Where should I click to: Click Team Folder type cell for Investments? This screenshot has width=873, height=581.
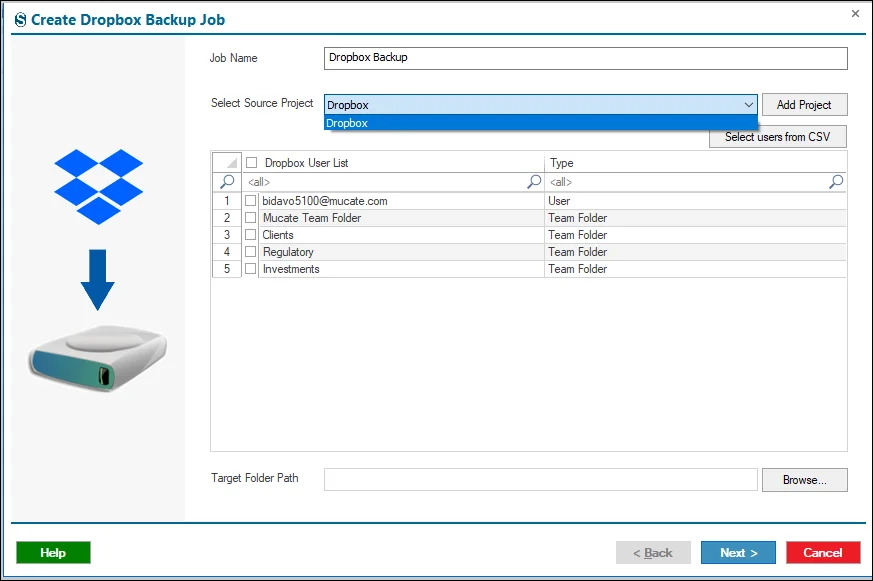tap(695, 269)
